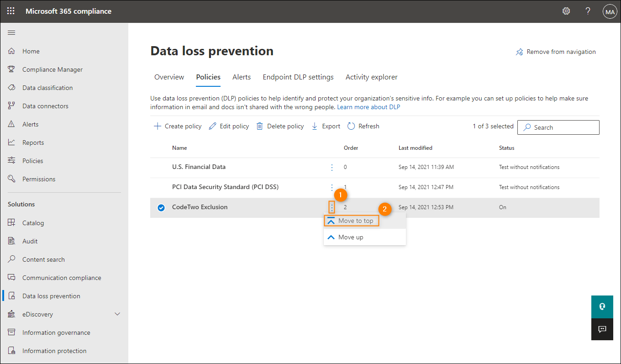
Task: Click the Edit policy button
Action: pyautogui.click(x=229, y=126)
